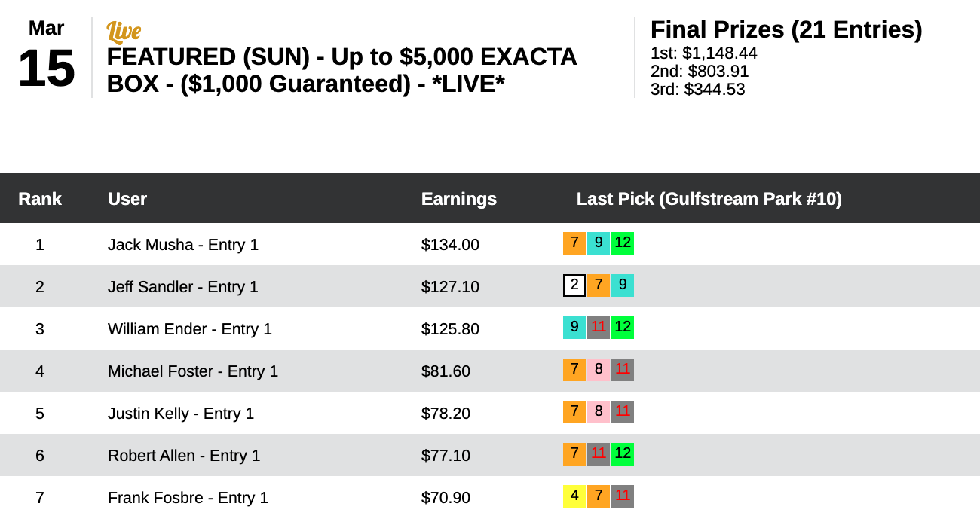Open William Ender - Entry 1
This screenshot has height=516, width=980.
click(190, 329)
